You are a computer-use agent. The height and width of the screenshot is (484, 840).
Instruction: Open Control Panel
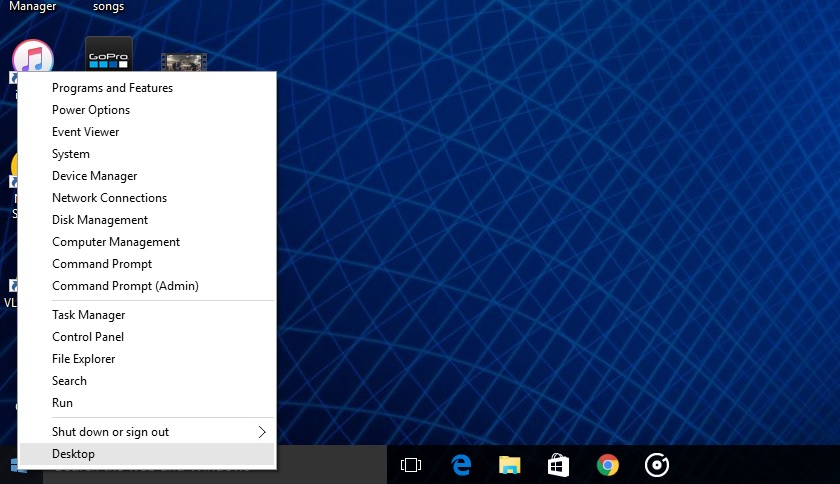coord(147,337)
